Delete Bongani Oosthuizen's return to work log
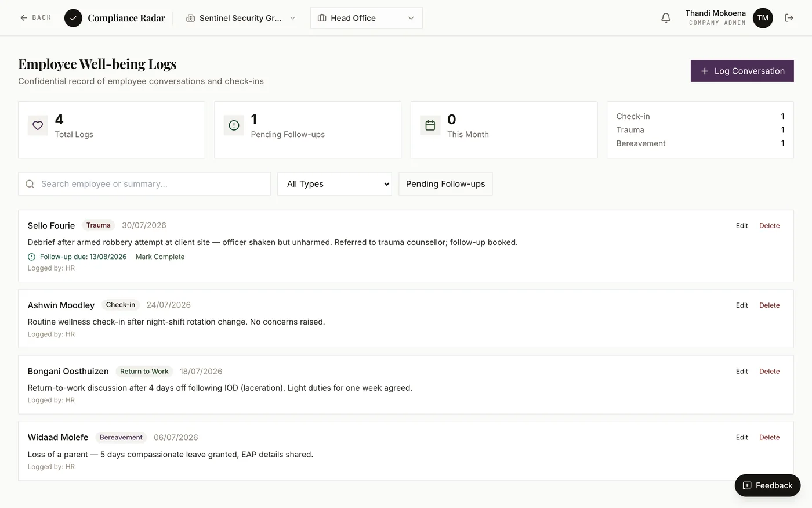812x508 pixels. click(769, 372)
